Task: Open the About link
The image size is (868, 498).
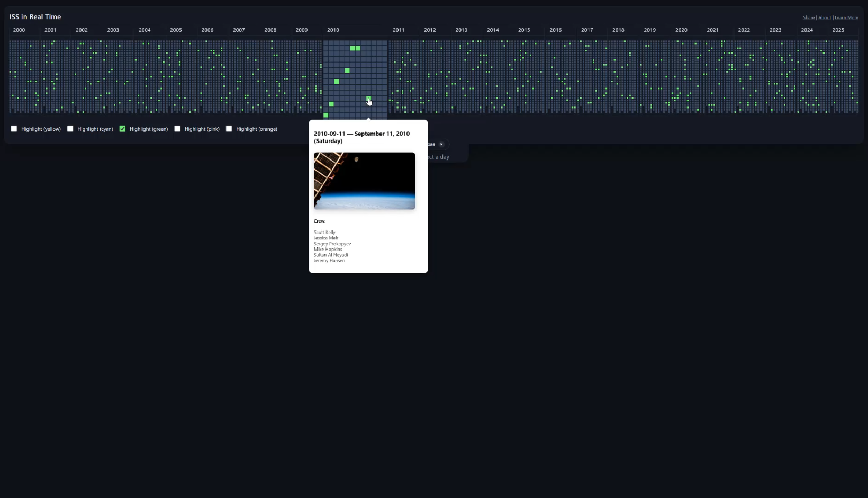Action: coord(825,17)
